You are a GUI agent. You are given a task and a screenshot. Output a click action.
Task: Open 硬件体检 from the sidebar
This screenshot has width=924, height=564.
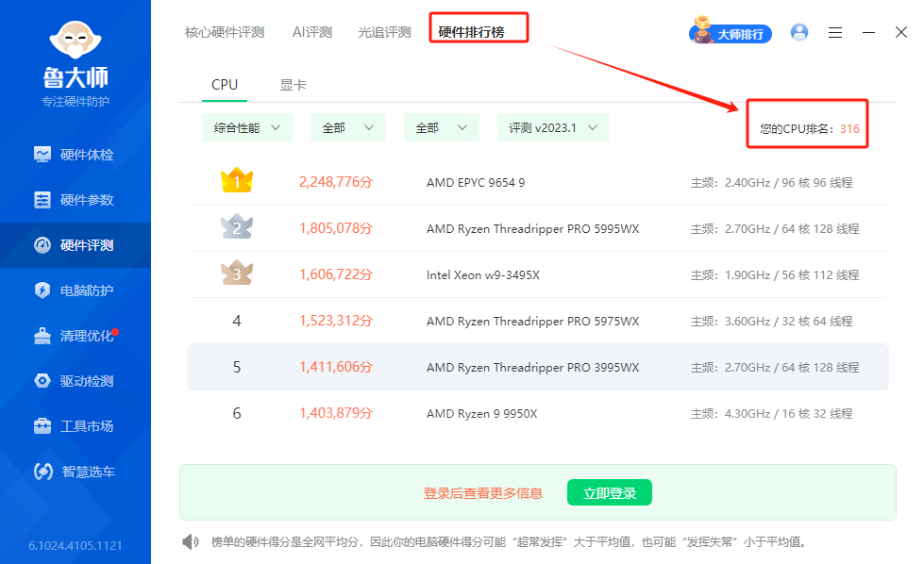(x=76, y=155)
